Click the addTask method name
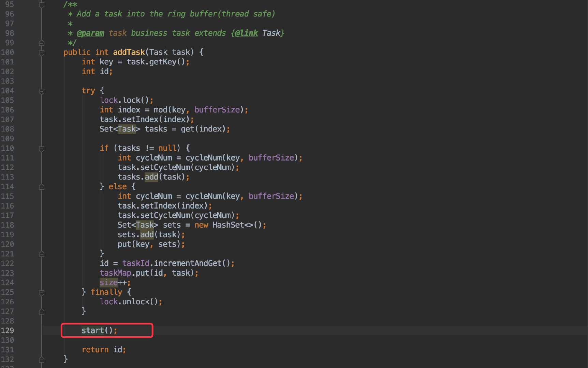This screenshot has height=368, width=588. pyautogui.click(x=129, y=52)
